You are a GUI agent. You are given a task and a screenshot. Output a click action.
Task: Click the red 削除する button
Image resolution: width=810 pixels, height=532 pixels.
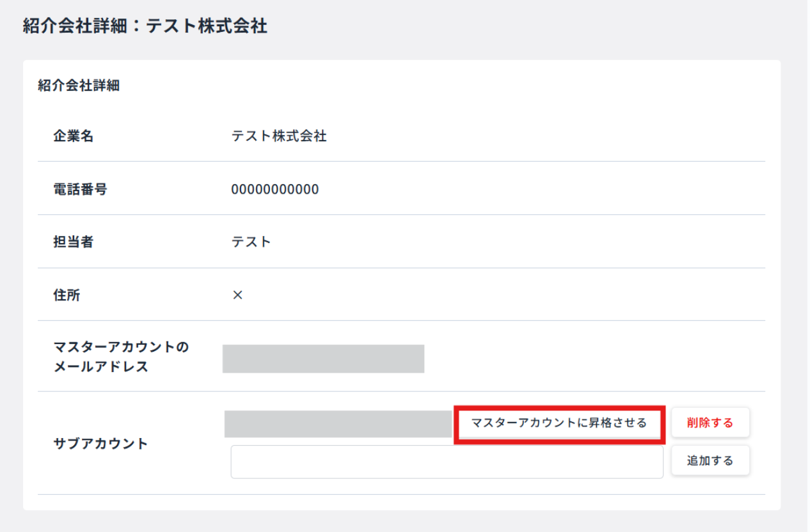[710, 422]
